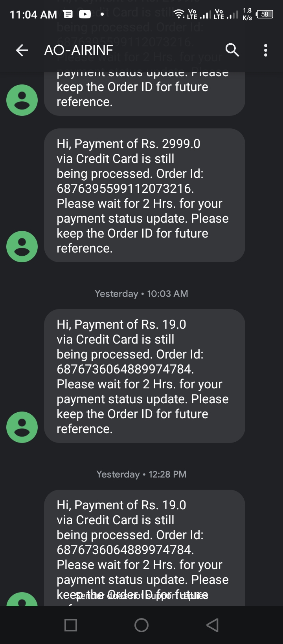Image resolution: width=283 pixels, height=644 pixels.
Task: Tap the AO-AIRINF conversation title
Action: [79, 50]
